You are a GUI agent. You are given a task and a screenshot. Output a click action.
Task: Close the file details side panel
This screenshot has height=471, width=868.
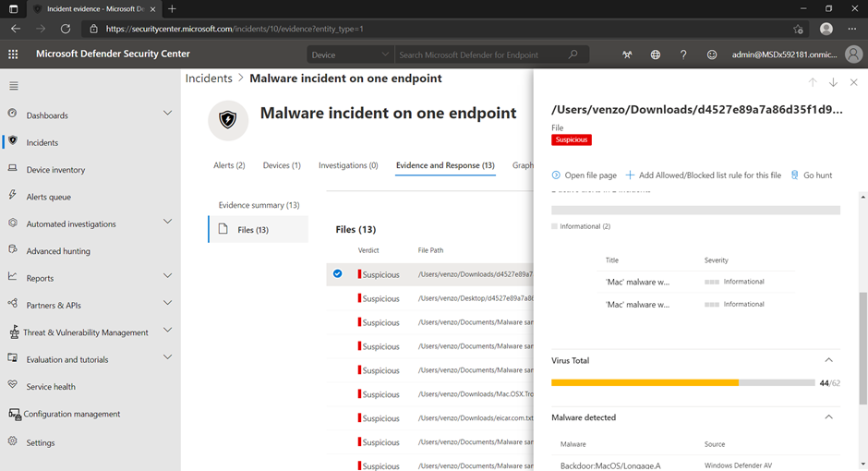pos(853,82)
